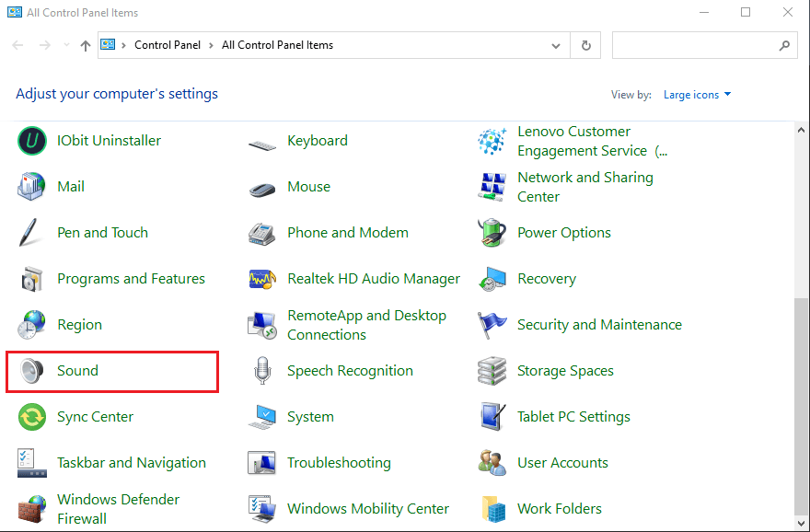The image size is (810, 532).
Task: Open Storage Spaces
Action: 565,370
